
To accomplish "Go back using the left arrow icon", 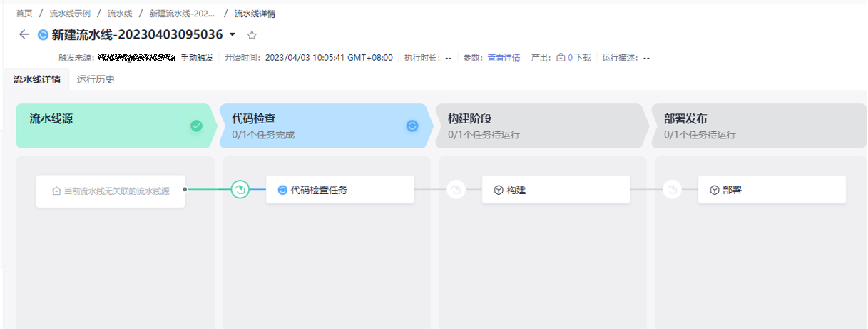I will [24, 34].
